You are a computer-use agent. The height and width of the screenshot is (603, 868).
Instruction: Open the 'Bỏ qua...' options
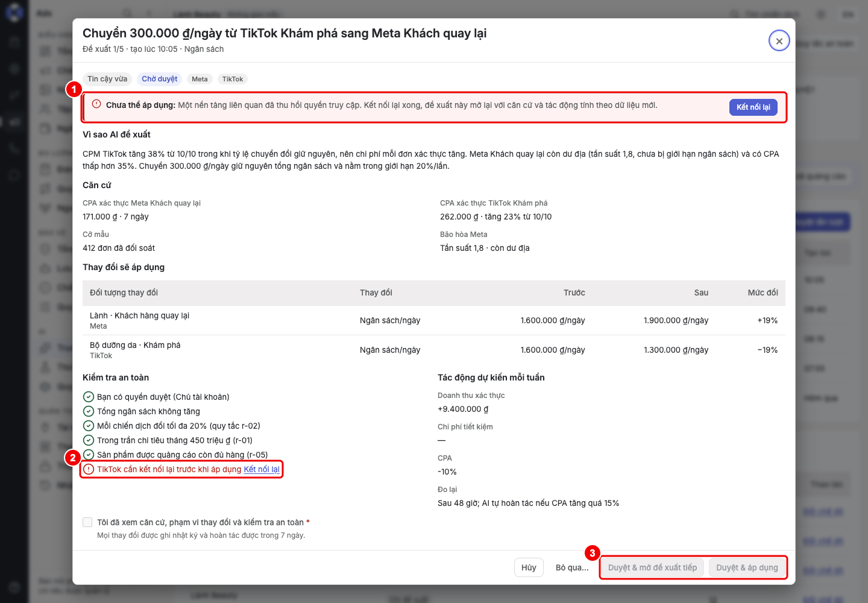tap(572, 567)
